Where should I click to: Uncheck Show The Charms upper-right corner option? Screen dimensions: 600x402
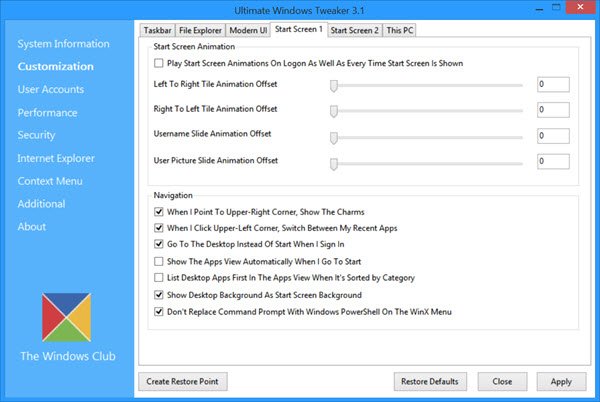pyautogui.click(x=158, y=212)
